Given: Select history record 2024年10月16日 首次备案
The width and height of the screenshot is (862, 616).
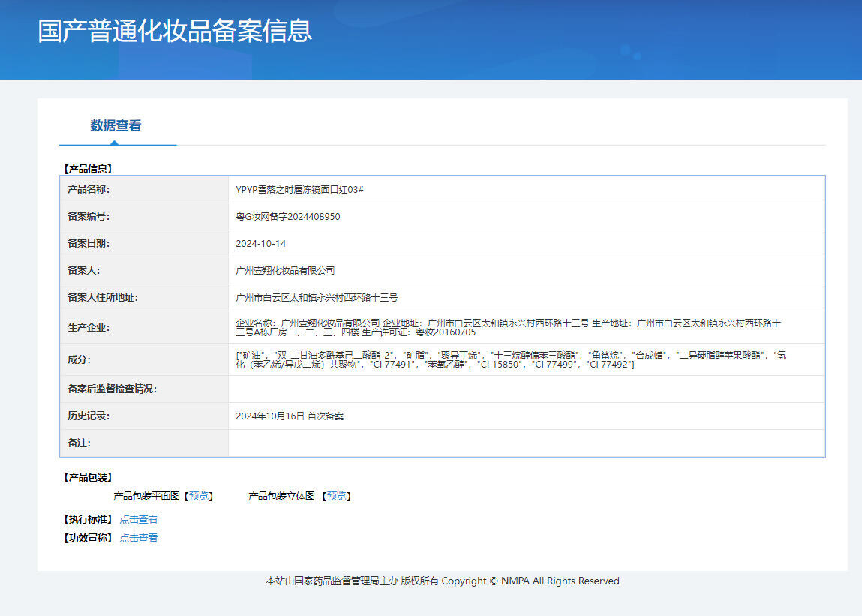Looking at the screenshot, I should click(290, 416).
